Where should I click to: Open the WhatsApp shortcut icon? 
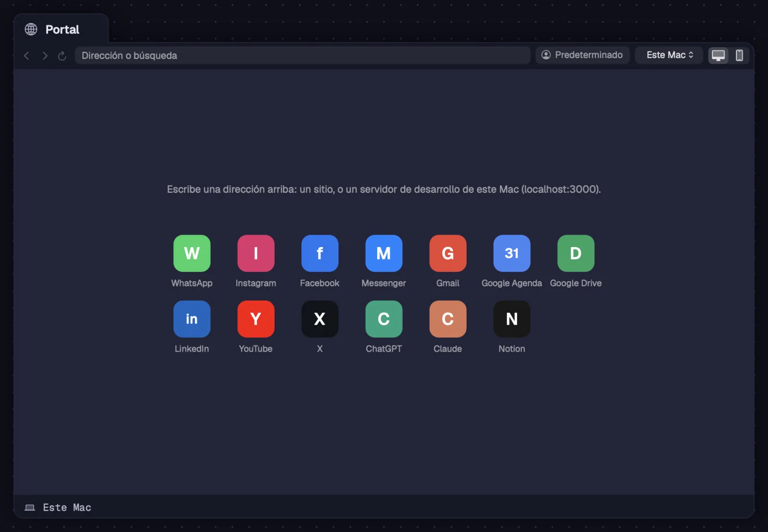192,253
